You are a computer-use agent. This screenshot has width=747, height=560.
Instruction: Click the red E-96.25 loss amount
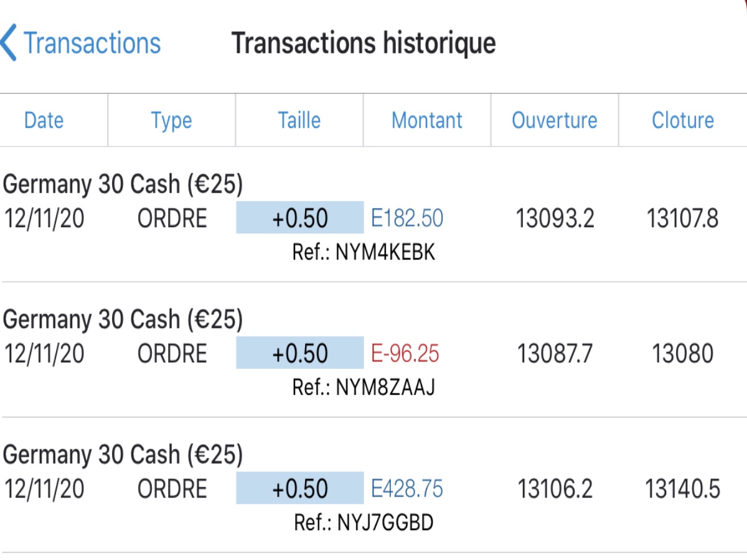(x=405, y=353)
